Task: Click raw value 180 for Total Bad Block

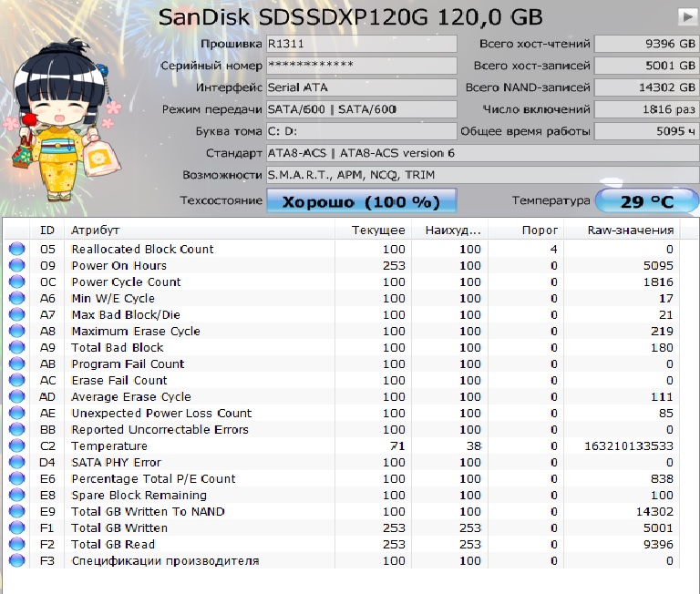Action: pyautogui.click(x=662, y=347)
